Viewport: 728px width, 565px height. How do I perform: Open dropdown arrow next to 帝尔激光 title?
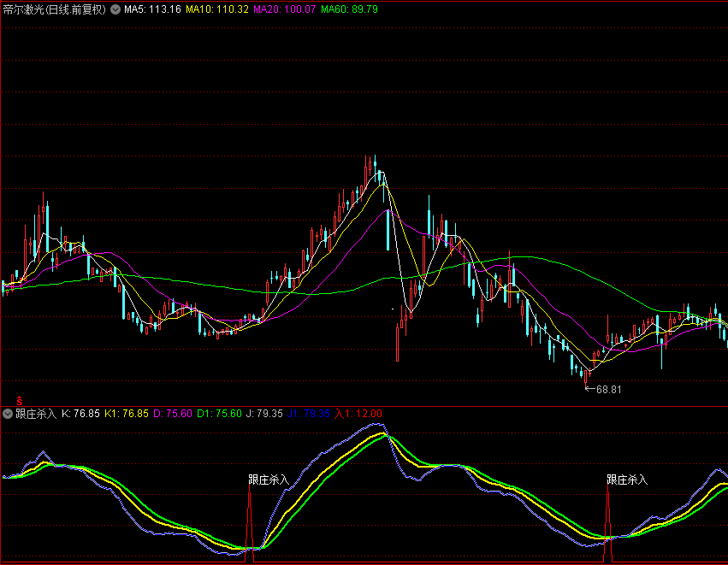pyautogui.click(x=115, y=9)
